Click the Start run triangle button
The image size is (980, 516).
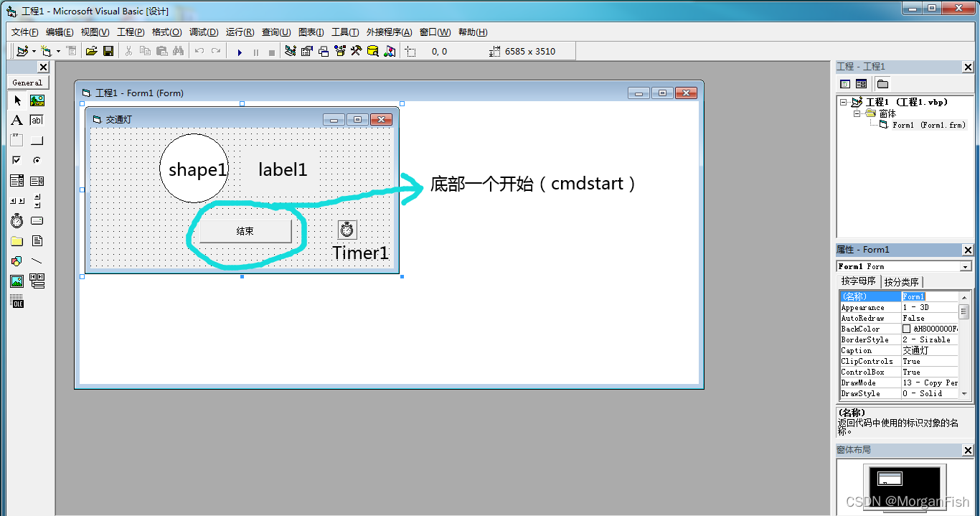(x=240, y=52)
